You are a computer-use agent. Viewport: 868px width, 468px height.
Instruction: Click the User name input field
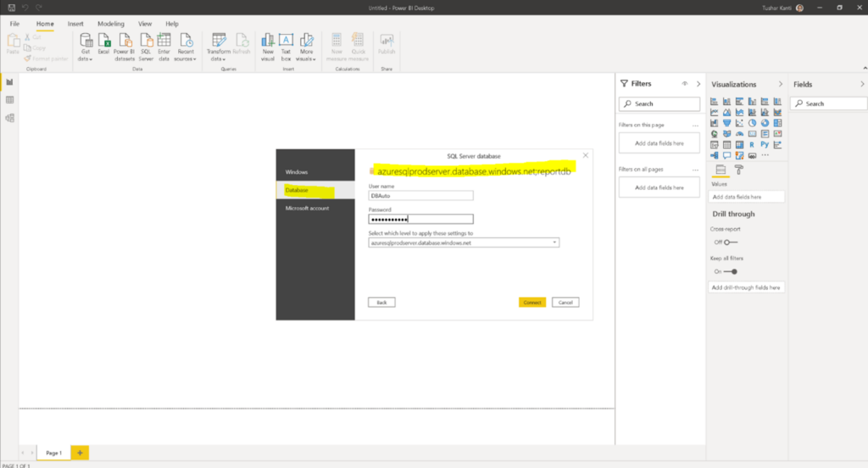420,196
